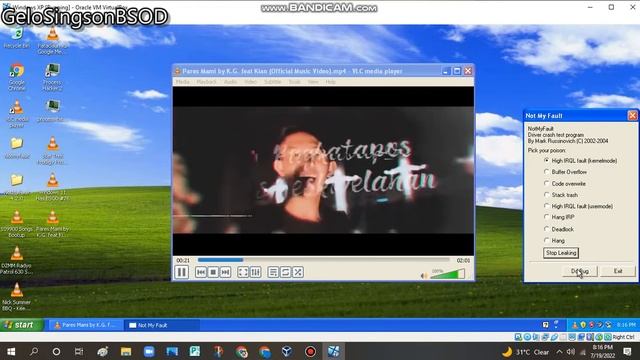Screen dimensions: 640x360
Task: Mute audio with VLC speaker icon
Action: (424, 276)
